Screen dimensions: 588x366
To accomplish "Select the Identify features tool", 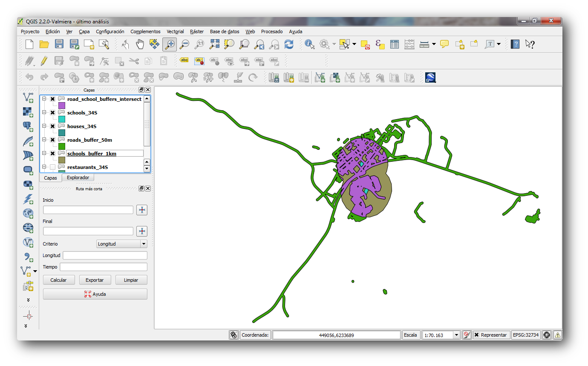I will (x=310, y=44).
